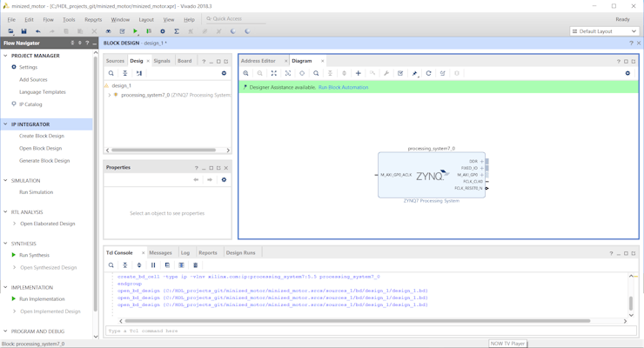Open IP Catalog from Flow Navigator

click(30, 104)
